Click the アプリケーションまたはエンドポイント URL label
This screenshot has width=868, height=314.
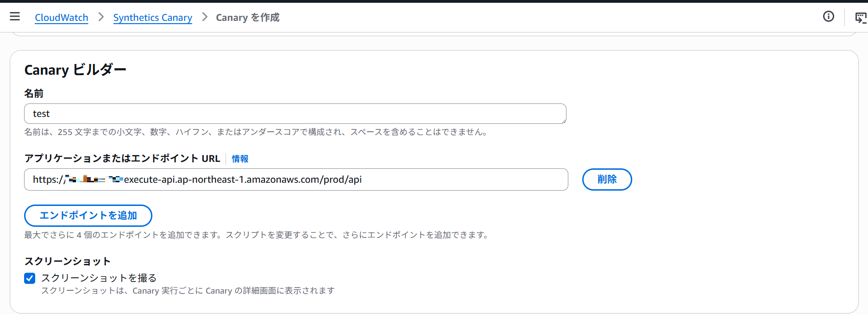(122, 159)
